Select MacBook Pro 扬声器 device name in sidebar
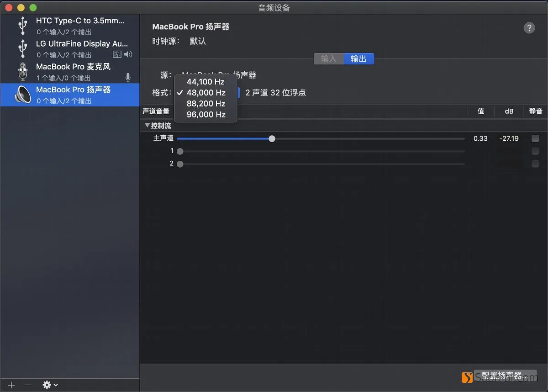548x392 pixels. [x=73, y=90]
